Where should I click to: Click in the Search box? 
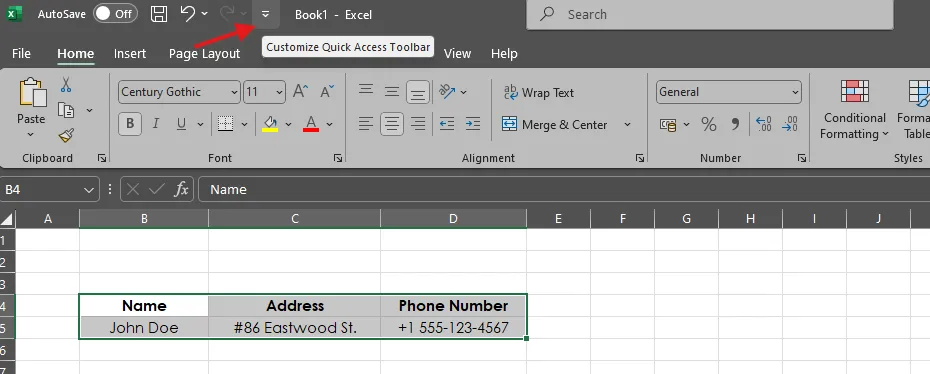pyautogui.click(x=709, y=14)
